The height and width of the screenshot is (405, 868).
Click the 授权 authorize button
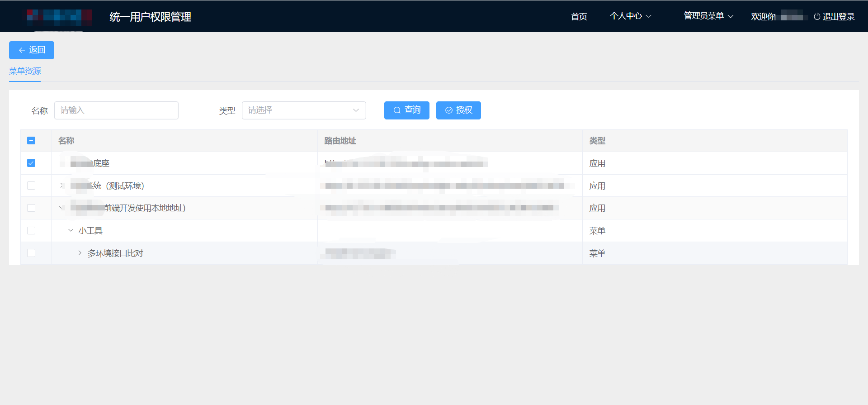(x=458, y=110)
